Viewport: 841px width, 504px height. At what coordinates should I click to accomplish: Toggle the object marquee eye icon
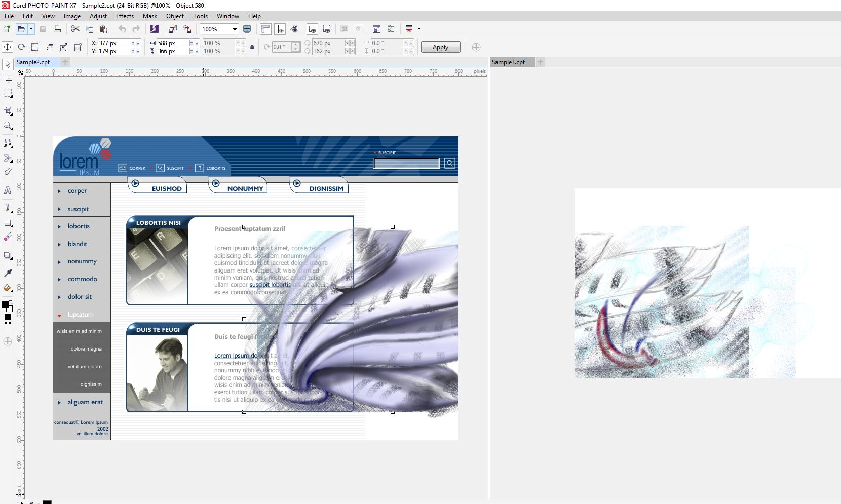pos(326,29)
